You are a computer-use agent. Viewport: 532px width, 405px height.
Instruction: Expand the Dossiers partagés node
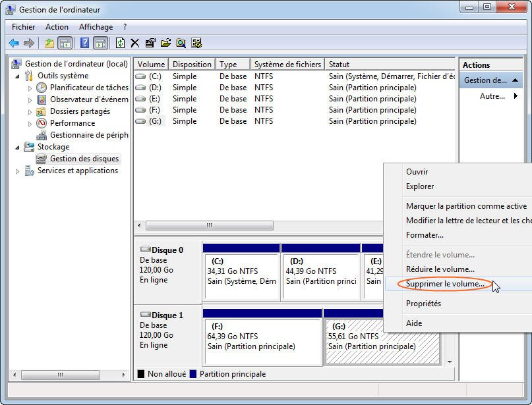coord(30,112)
